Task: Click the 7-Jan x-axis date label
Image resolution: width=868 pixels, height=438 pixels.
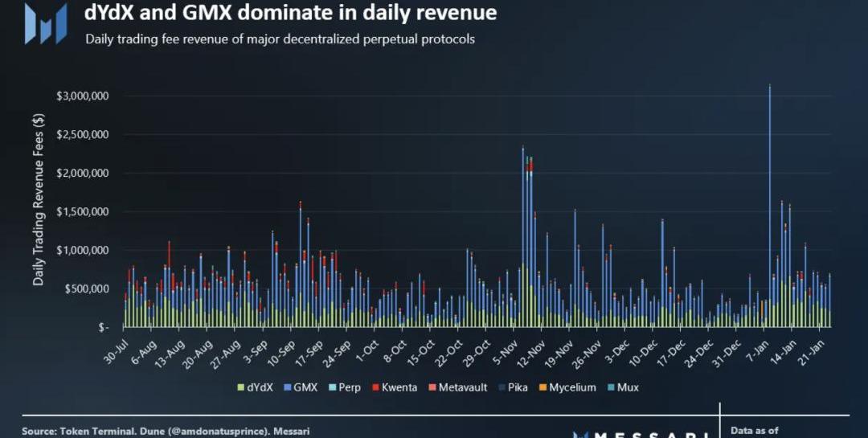Action: [x=759, y=351]
